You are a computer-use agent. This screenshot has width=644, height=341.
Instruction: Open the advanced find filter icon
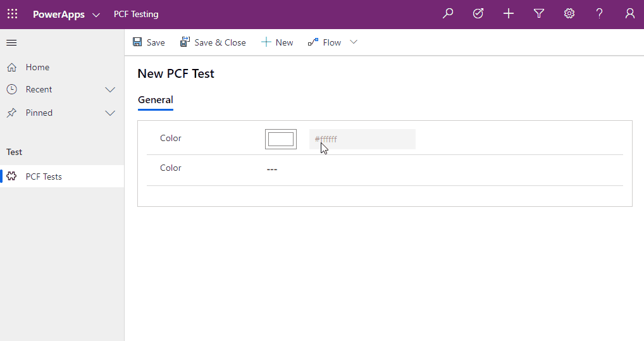tap(539, 14)
